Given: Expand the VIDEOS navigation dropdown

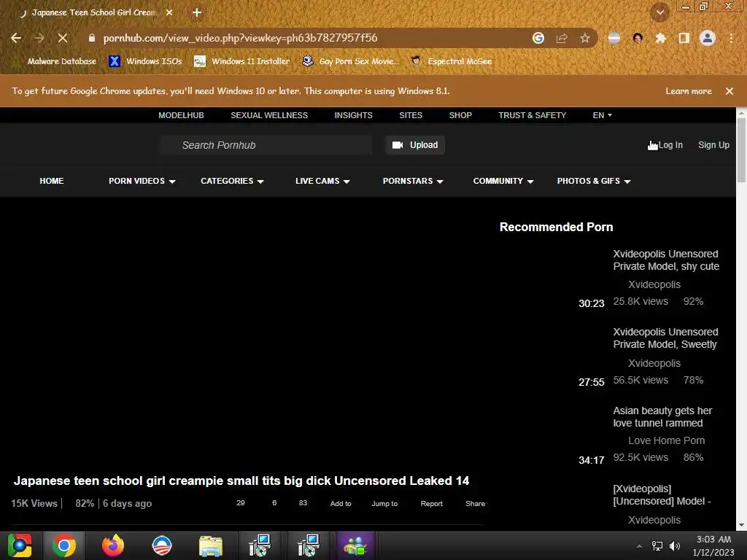Looking at the screenshot, I should 142,181.
